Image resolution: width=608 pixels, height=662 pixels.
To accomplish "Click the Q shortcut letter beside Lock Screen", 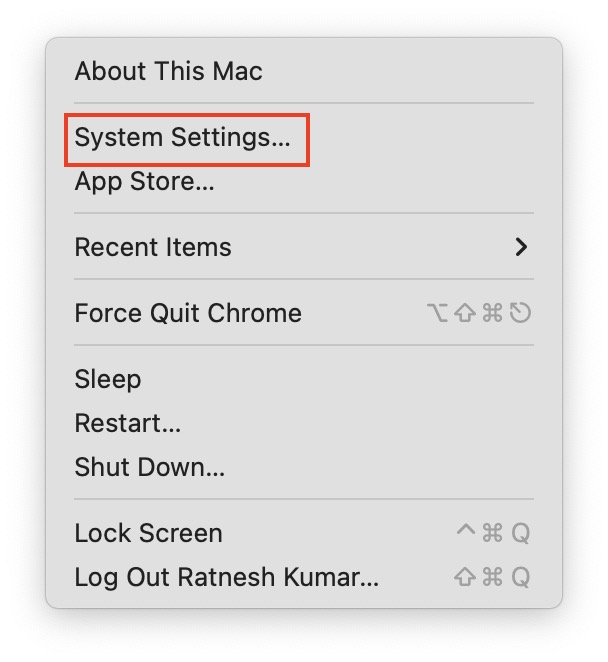I will click(x=520, y=533).
